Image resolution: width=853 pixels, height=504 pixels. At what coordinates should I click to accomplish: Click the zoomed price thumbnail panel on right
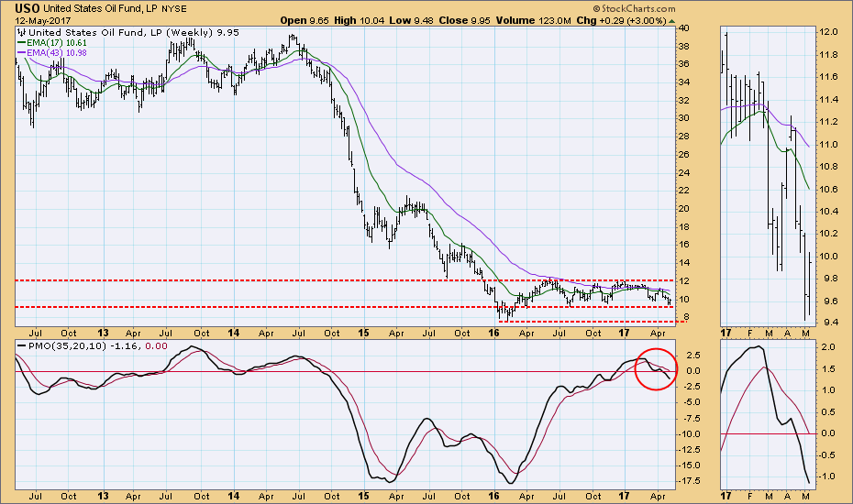(765, 174)
